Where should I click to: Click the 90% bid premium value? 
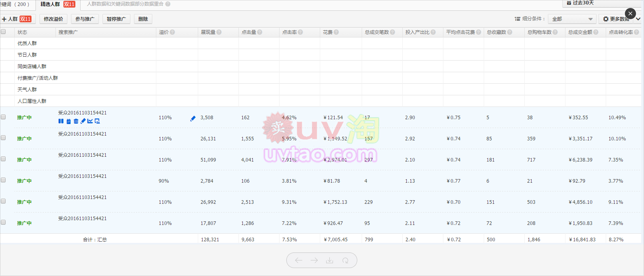point(164,181)
